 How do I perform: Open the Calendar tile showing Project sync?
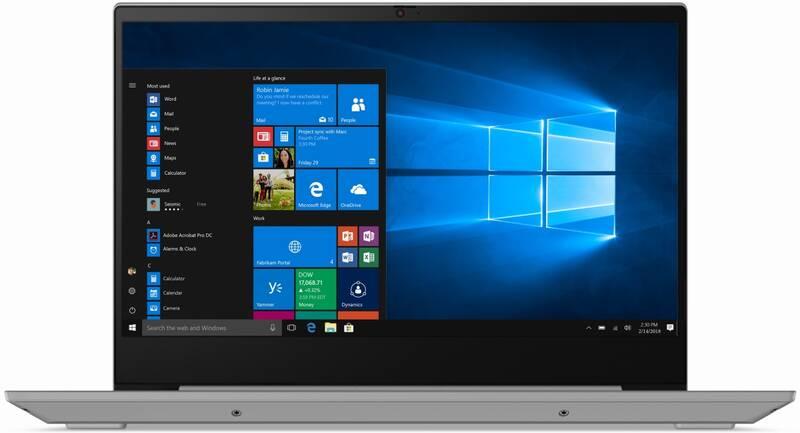[337, 147]
